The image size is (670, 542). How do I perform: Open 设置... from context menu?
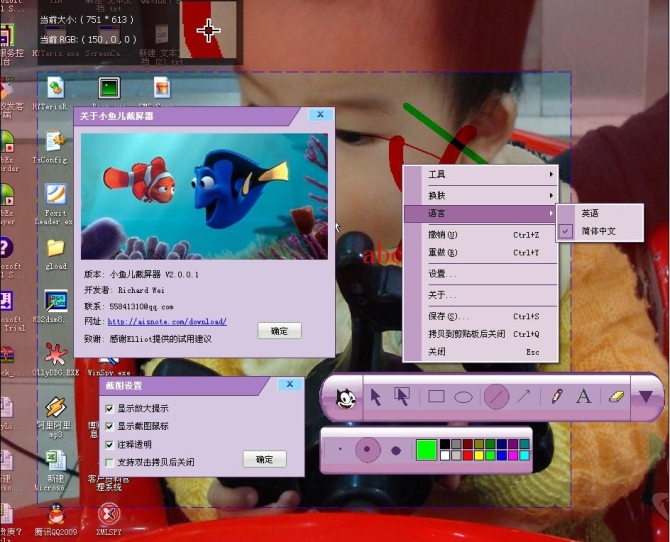point(481,274)
